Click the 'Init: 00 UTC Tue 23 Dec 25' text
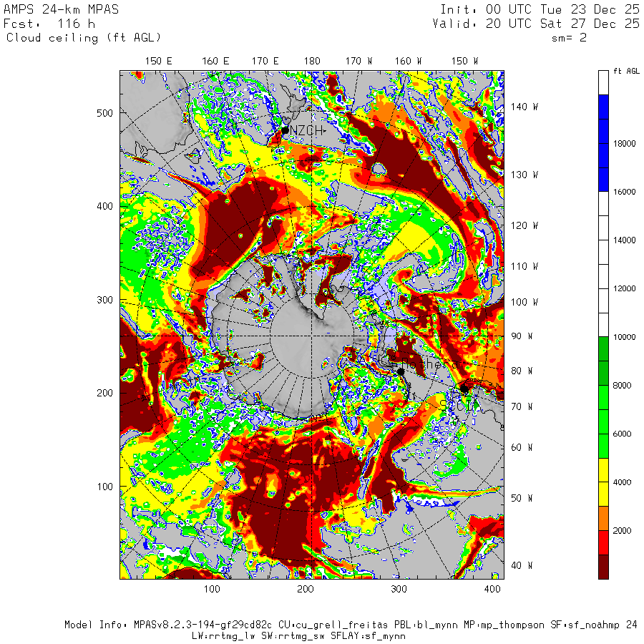The width and height of the screenshot is (644, 644). pyautogui.click(x=540, y=9)
